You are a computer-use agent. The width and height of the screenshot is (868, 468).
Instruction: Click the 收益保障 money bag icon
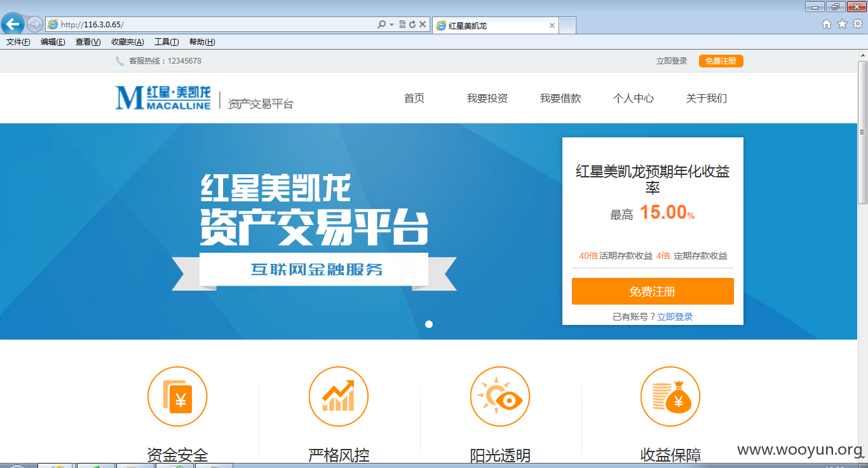tap(670, 397)
